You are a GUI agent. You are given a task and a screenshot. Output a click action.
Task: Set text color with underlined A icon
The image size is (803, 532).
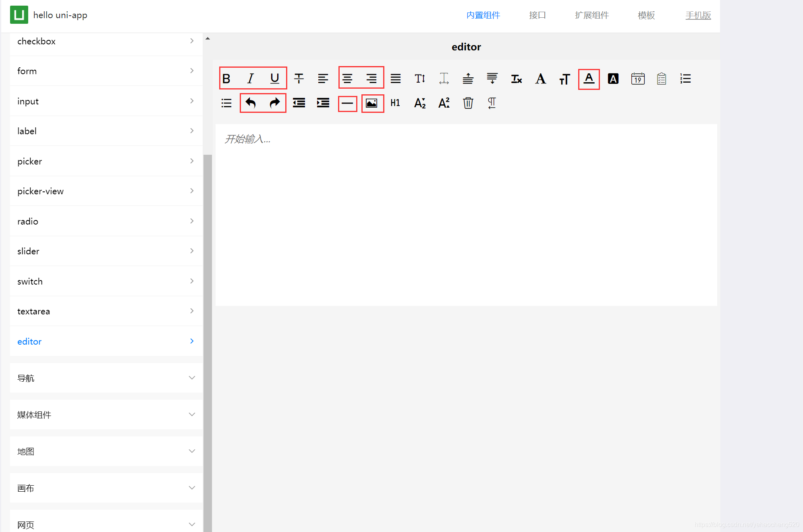589,79
